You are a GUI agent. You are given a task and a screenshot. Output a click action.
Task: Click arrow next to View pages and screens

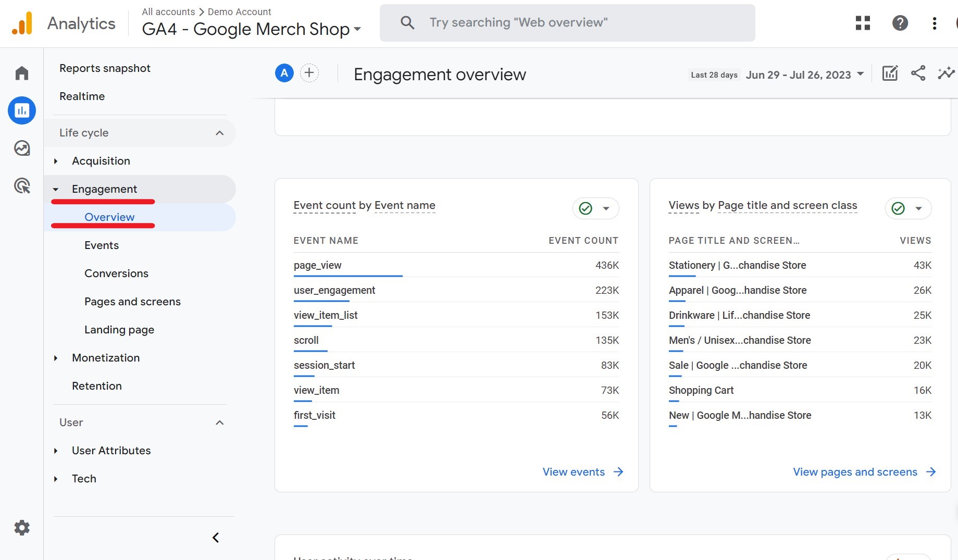(x=931, y=472)
